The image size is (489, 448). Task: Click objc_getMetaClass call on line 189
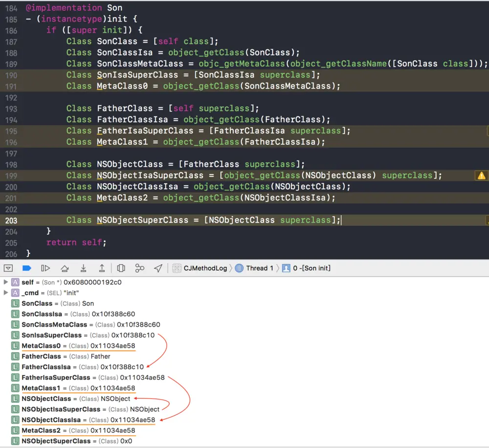point(242,64)
